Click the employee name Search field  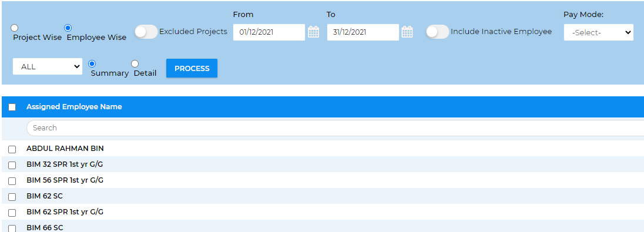pyautogui.click(x=335, y=127)
